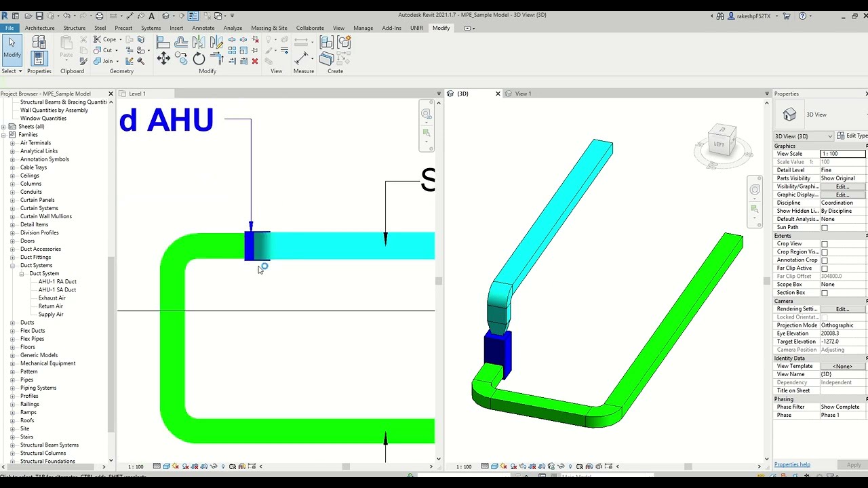
Task: Close the Project Browser panel
Action: [x=111, y=94]
